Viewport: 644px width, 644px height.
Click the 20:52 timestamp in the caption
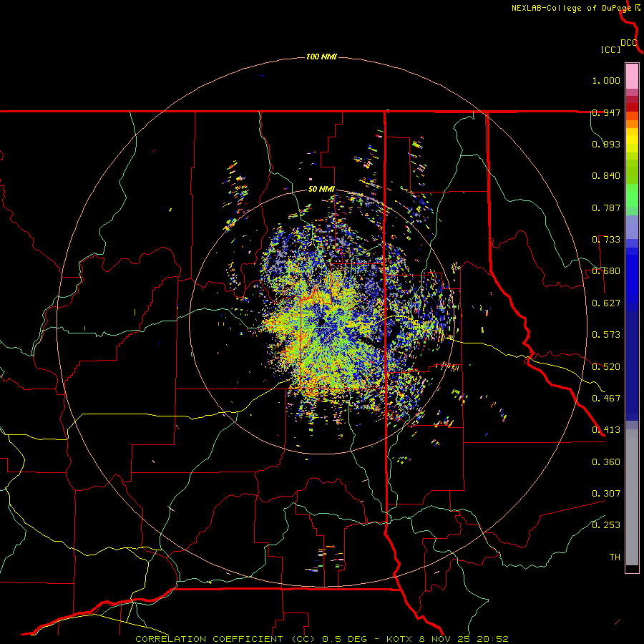point(493,639)
